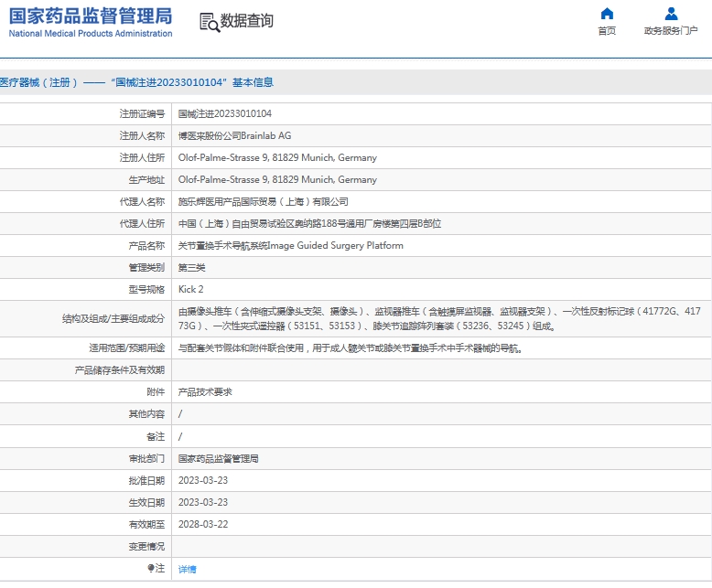712x588 pixels.
Task: Click the 数据查询 heading text
Action: click(x=246, y=21)
